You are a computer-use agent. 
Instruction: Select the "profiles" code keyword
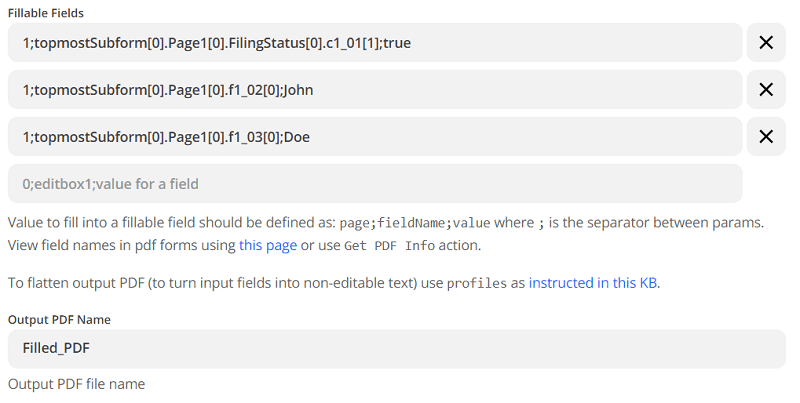point(477,283)
